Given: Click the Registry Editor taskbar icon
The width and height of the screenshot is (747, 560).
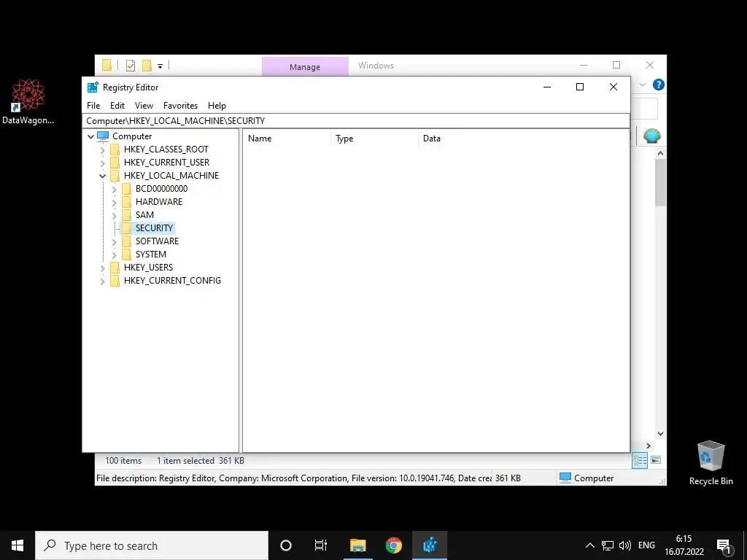Looking at the screenshot, I should pos(430,545).
